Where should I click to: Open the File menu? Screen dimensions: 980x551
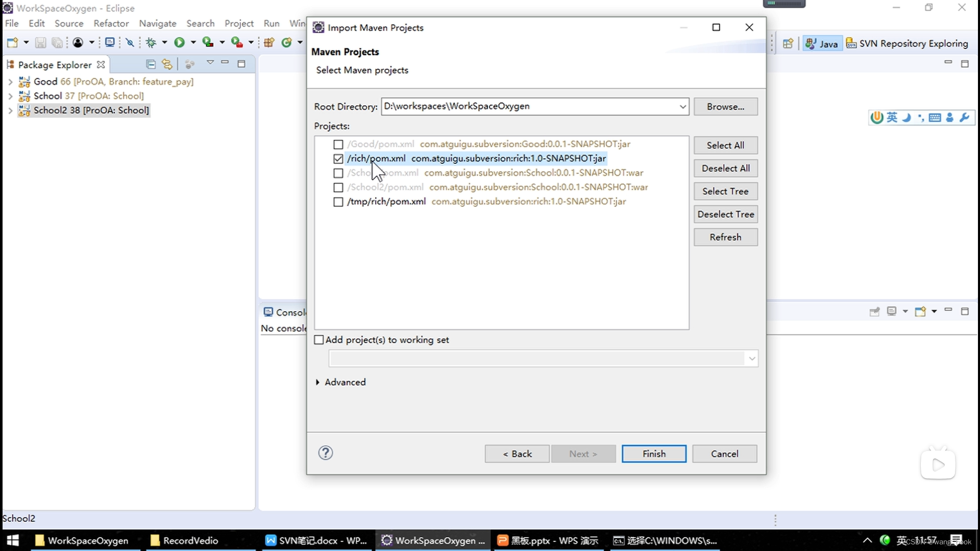[x=12, y=23]
